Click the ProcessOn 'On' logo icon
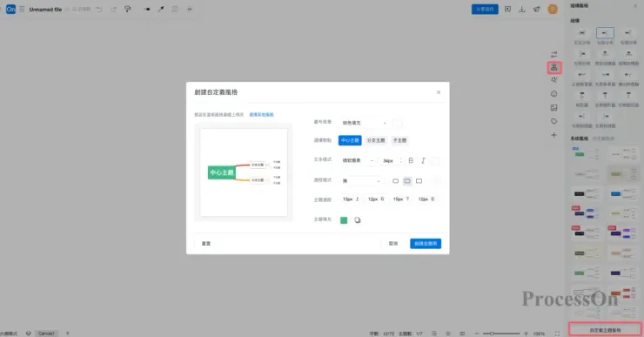This screenshot has width=644, height=337. pyautogui.click(x=10, y=9)
